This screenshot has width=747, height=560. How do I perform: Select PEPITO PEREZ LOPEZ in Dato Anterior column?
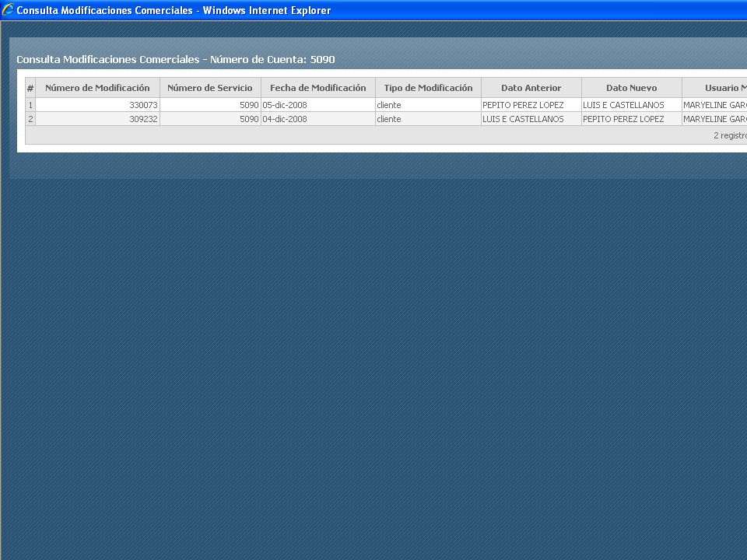(x=531, y=105)
